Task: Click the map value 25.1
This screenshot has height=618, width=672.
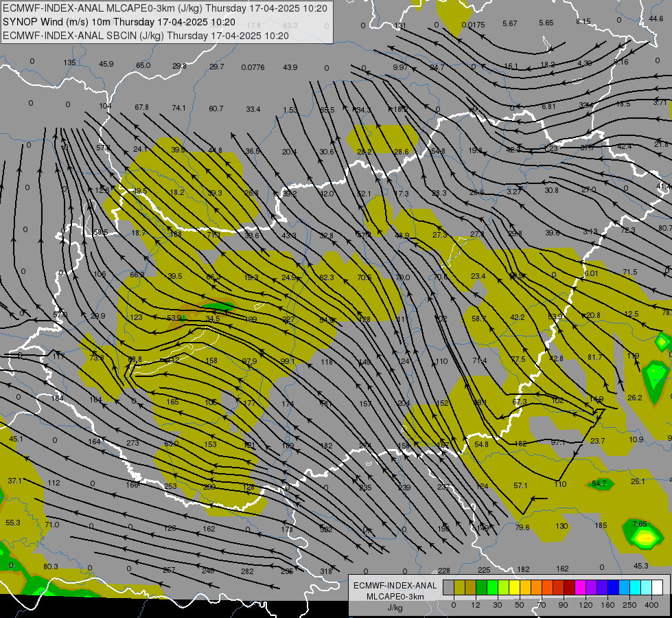Action: tap(638, 481)
